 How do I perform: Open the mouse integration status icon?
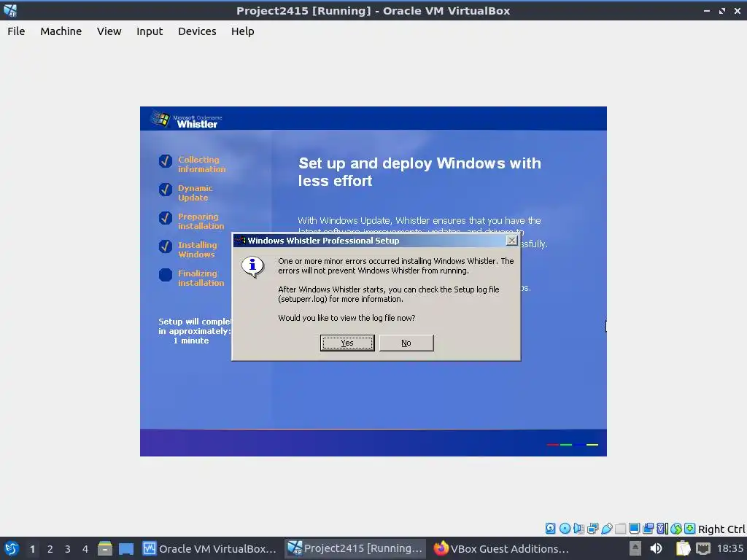click(x=676, y=528)
